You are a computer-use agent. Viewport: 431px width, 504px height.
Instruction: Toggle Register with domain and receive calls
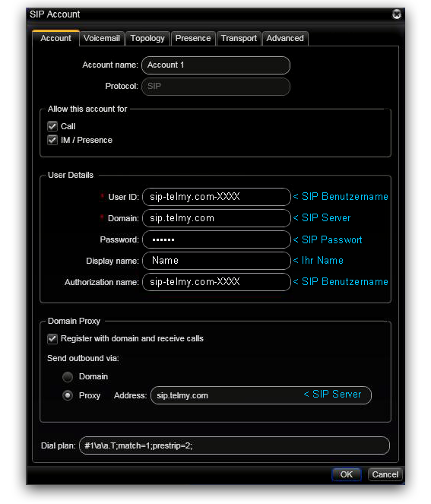click(x=52, y=339)
